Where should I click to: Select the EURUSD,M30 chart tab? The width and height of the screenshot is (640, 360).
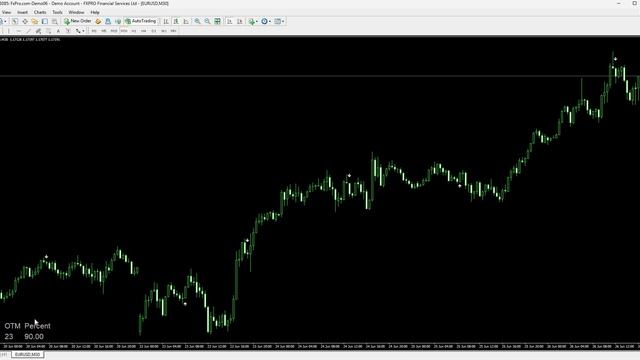[27, 355]
